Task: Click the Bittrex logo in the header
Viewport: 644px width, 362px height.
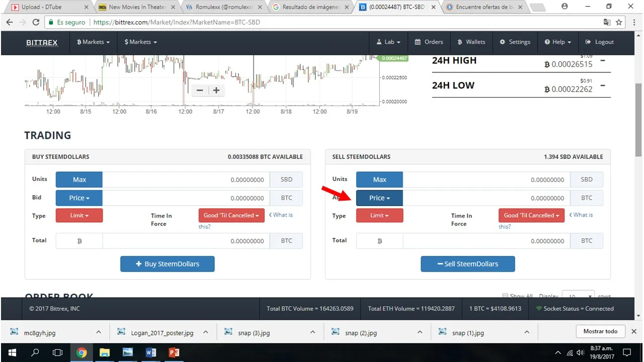Action: tap(42, 42)
